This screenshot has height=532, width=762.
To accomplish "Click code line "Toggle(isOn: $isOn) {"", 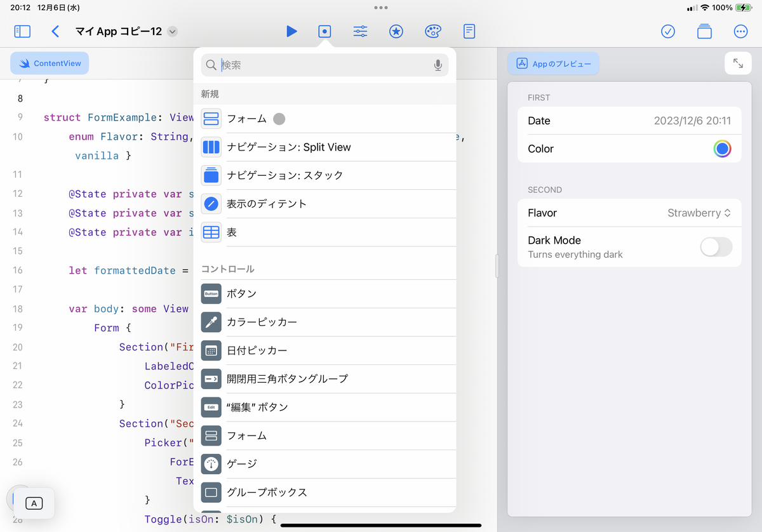I will 211,519.
